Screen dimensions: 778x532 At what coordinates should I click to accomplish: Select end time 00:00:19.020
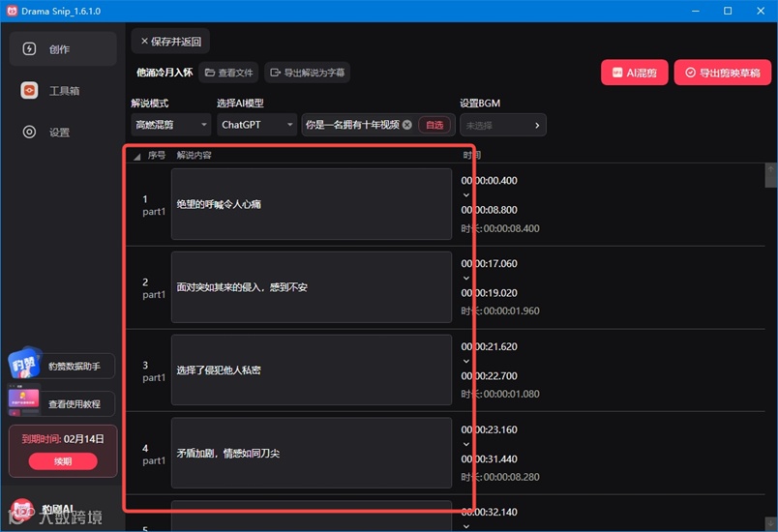pos(490,293)
